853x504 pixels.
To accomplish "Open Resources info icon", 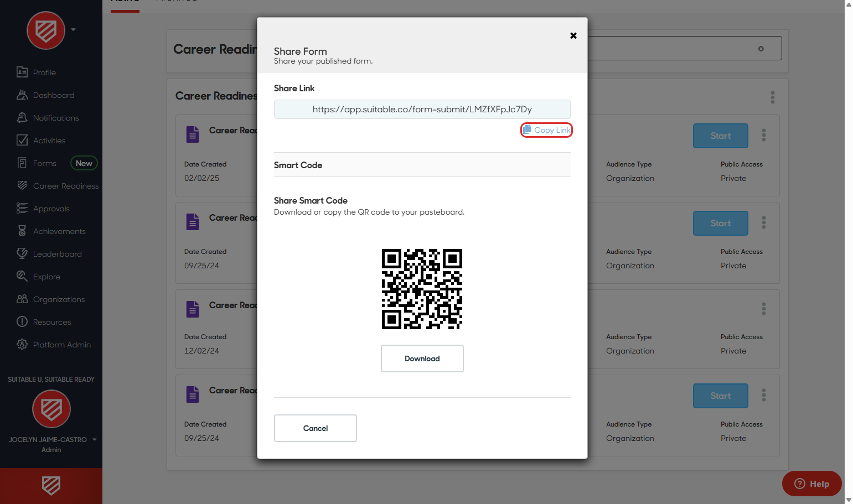I will click(22, 322).
